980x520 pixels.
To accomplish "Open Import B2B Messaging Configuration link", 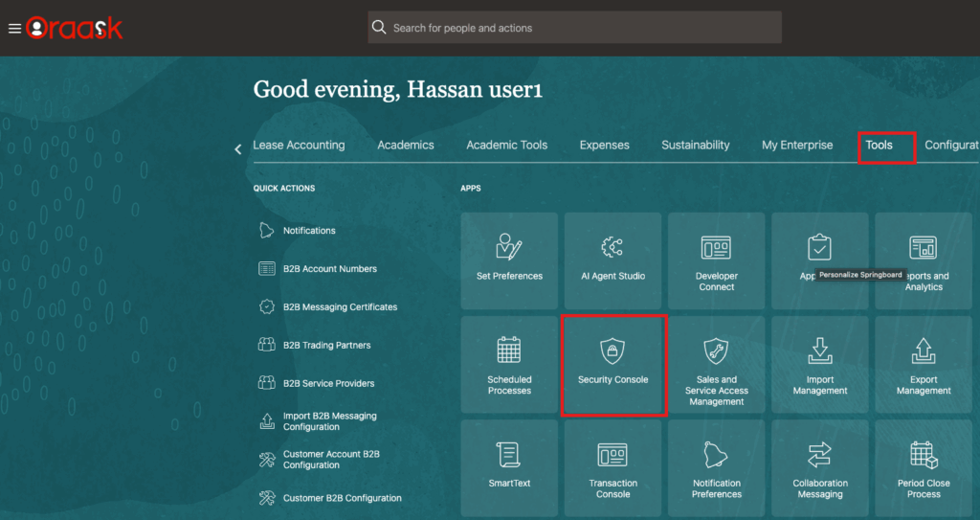I will point(330,421).
